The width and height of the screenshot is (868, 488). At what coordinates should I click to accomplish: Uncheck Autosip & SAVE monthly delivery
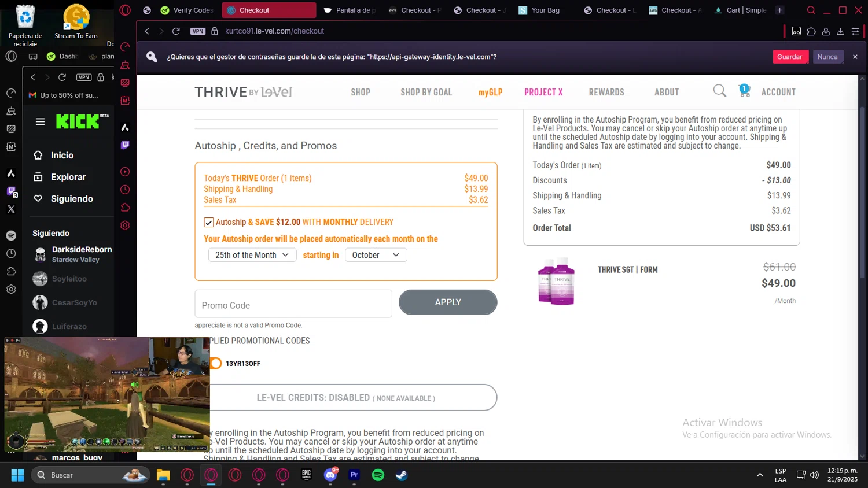coord(209,223)
